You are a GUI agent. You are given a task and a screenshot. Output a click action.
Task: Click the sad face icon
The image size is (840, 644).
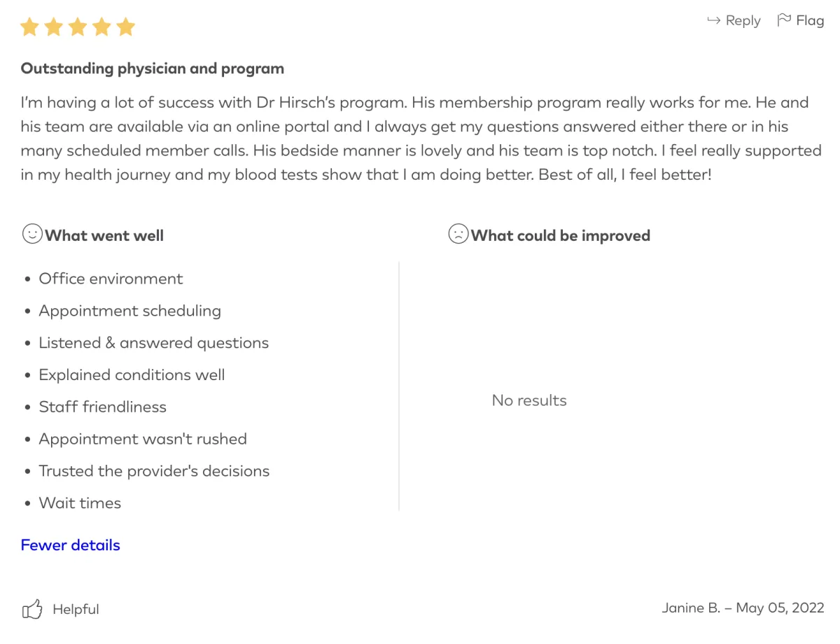pos(458,234)
